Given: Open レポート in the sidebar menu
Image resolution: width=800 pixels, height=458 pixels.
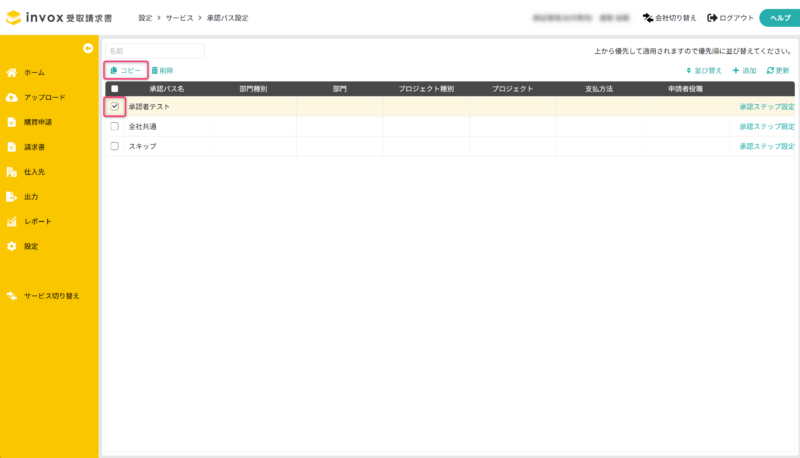Looking at the screenshot, I should [38, 221].
